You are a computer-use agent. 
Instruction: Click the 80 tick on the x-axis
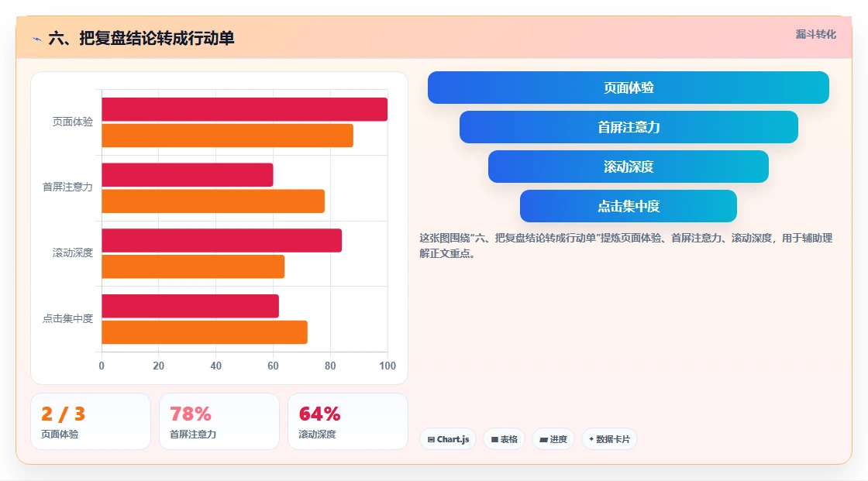pos(330,366)
